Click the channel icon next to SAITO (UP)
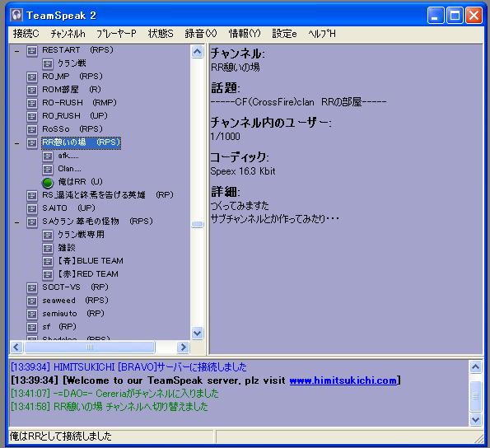 coord(32,208)
